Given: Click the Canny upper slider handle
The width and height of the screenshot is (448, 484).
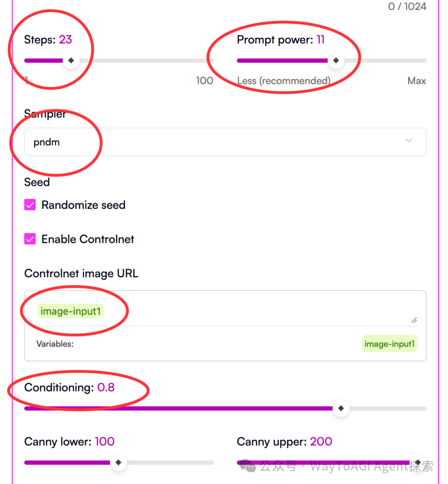Looking at the screenshot, I should [418, 462].
